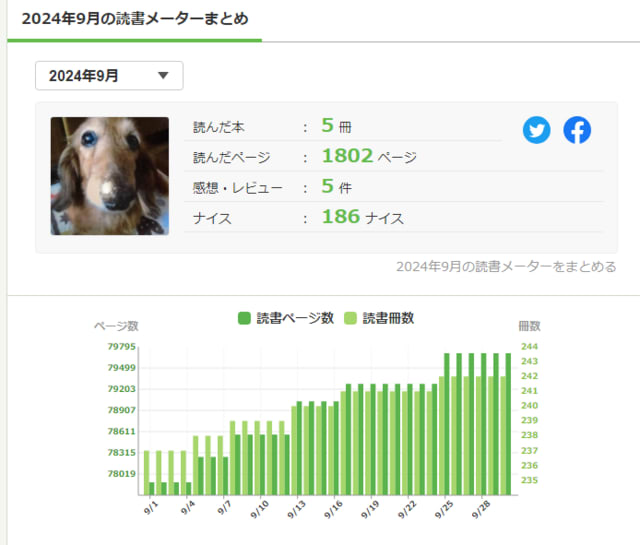
Task: Click the 9/1 x-axis date label
Action: click(151, 508)
